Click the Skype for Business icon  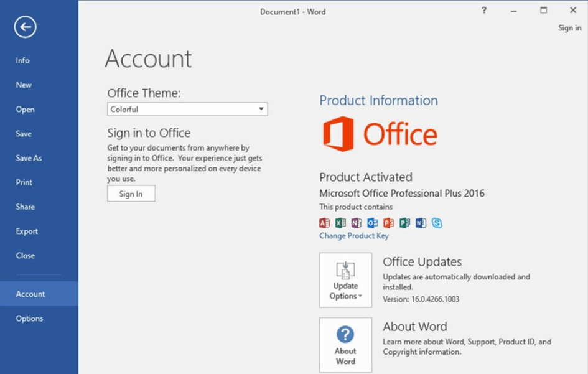(x=437, y=223)
